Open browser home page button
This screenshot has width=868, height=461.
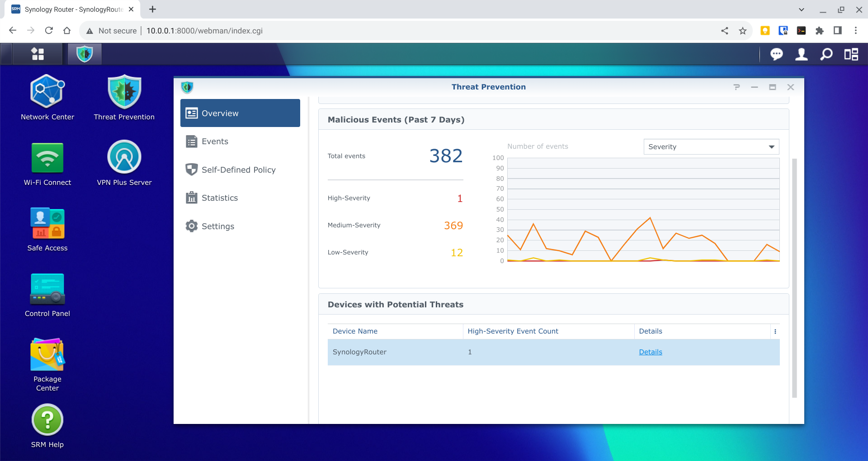tap(67, 31)
